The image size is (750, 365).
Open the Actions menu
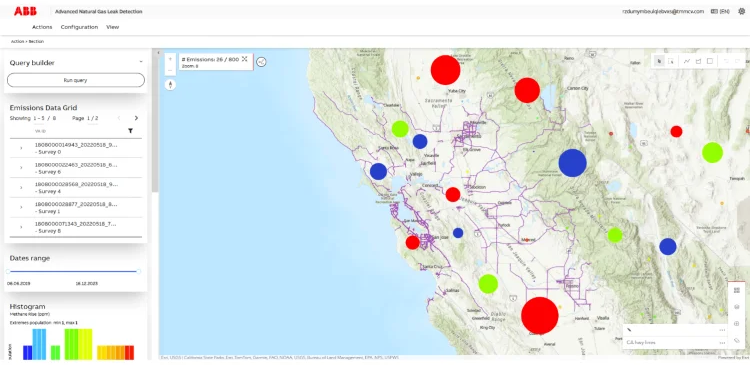42,27
